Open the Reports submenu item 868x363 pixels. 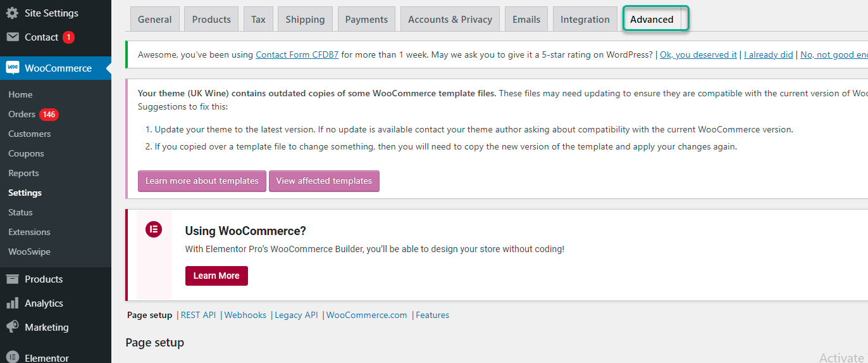coord(23,173)
